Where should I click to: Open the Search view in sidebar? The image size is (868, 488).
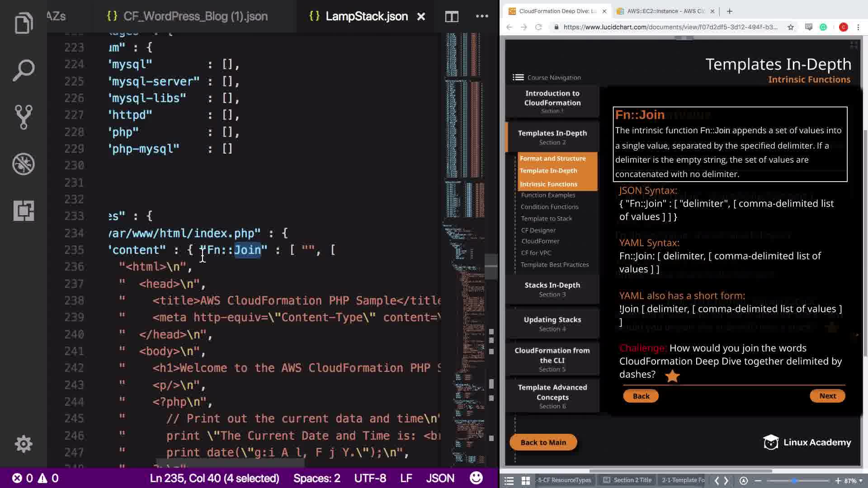click(x=24, y=70)
